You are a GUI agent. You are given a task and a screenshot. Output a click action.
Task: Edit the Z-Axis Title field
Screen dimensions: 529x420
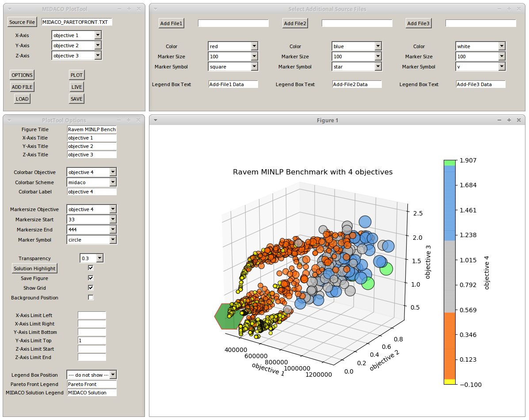coord(92,155)
